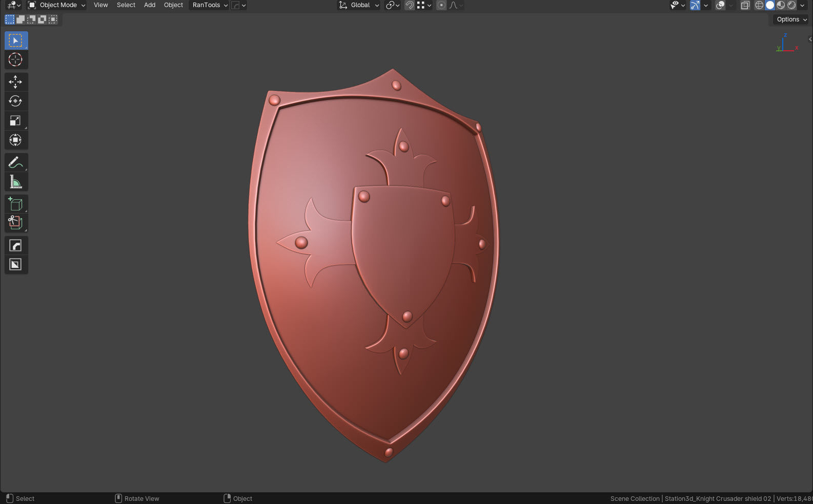Select the Annotate pencil tool
The height and width of the screenshot is (504, 813).
pyautogui.click(x=16, y=162)
